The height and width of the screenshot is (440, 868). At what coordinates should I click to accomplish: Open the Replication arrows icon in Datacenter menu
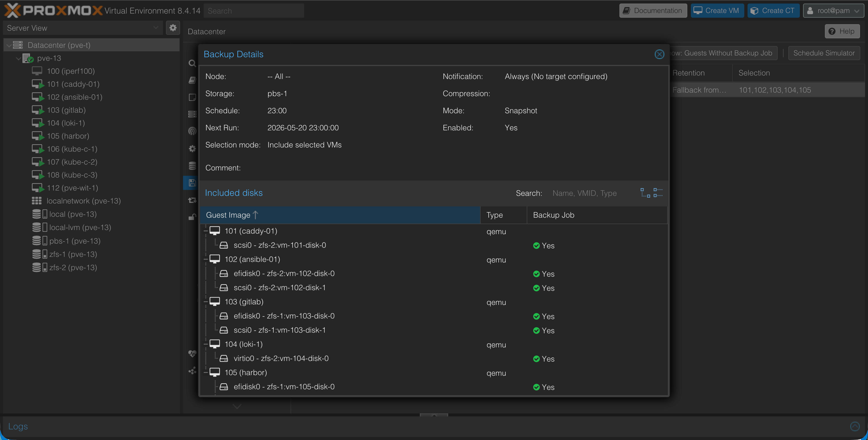192,200
